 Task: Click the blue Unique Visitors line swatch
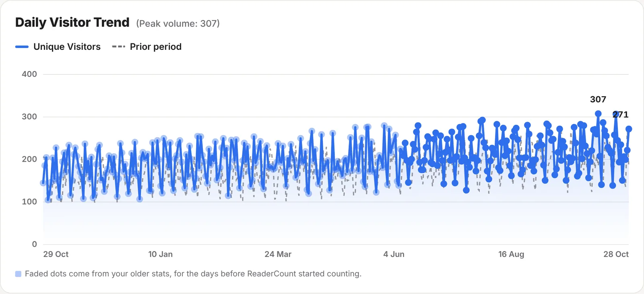[x=22, y=47]
